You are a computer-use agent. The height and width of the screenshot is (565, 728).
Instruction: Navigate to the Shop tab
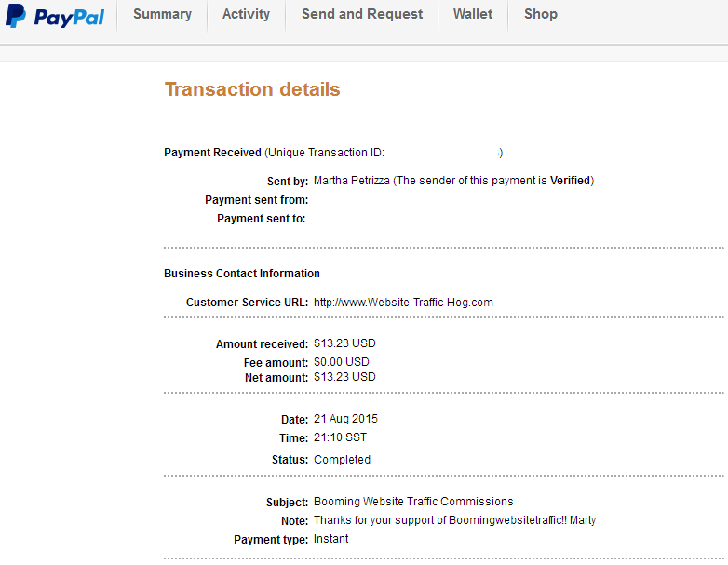click(540, 14)
